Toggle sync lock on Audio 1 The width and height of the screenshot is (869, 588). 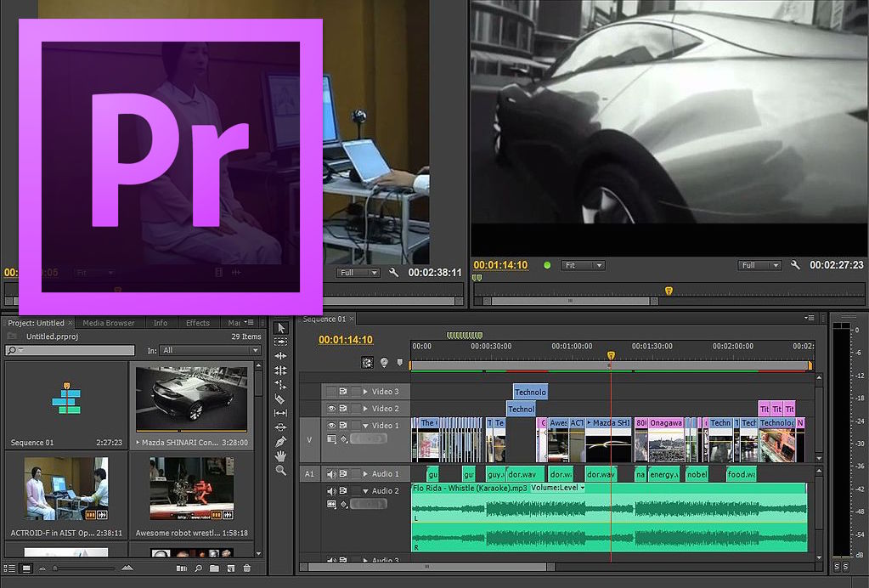pyautogui.click(x=343, y=474)
